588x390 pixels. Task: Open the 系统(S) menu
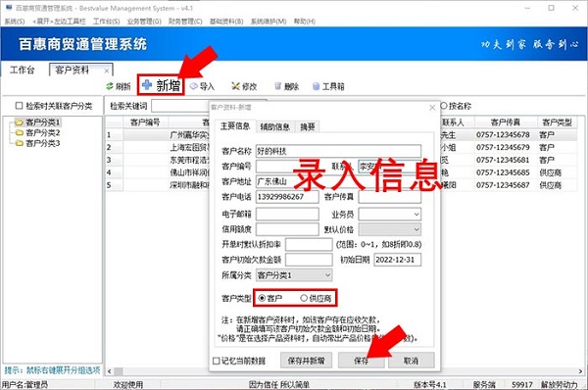[15, 22]
